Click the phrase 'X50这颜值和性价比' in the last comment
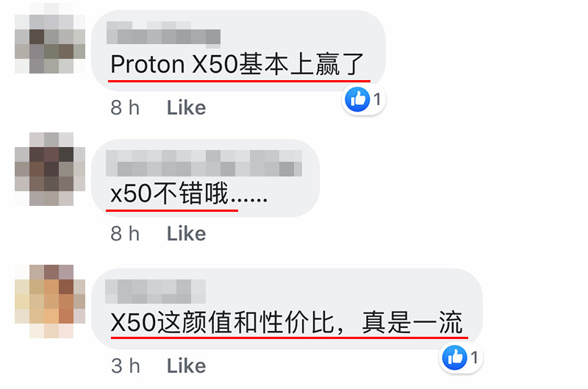Screen dimensions: 588x389 222,323
